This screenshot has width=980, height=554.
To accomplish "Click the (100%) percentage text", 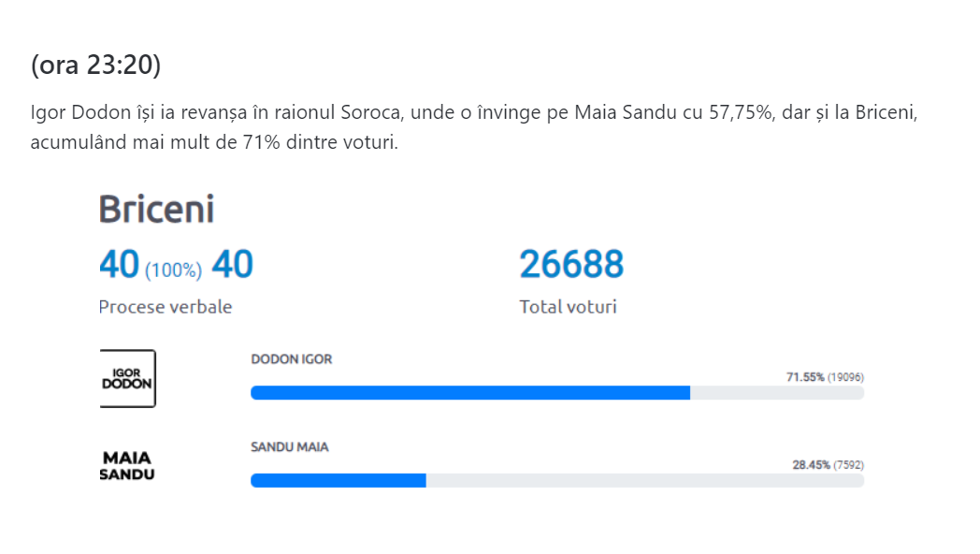I will click(x=174, y=270).
